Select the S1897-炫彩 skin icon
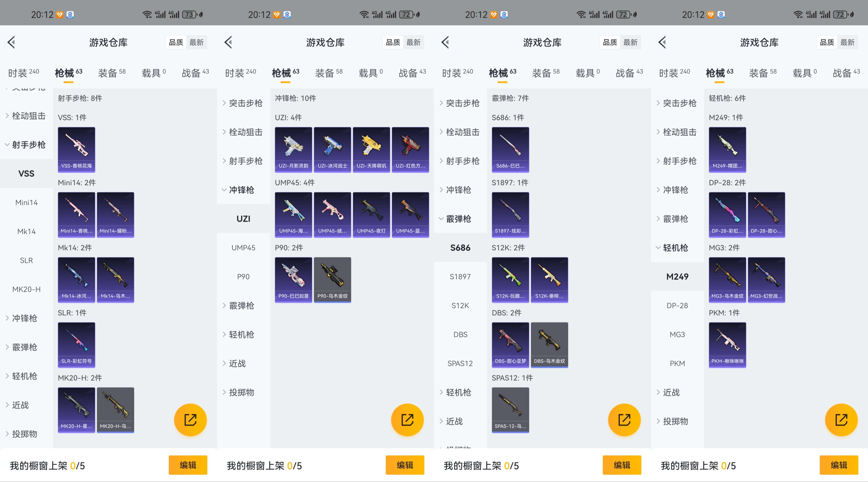 (511, 215)
